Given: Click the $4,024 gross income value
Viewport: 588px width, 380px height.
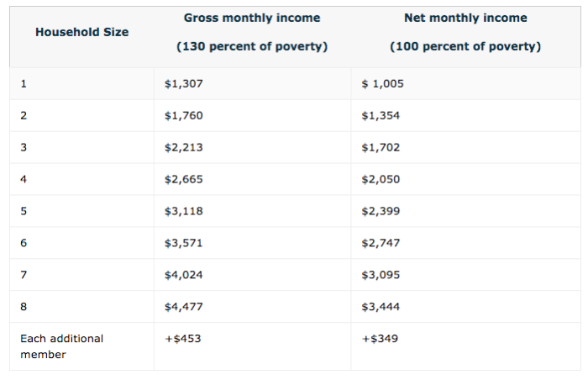Looking at the screenshot, I should coord(184,275).
